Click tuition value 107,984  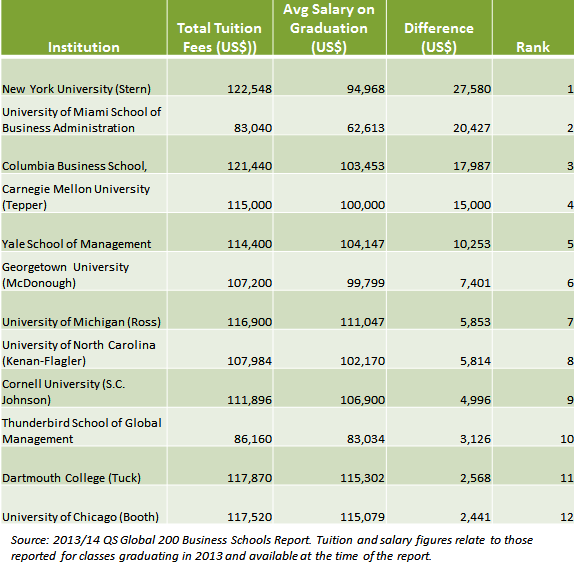(x=249, y=361)
